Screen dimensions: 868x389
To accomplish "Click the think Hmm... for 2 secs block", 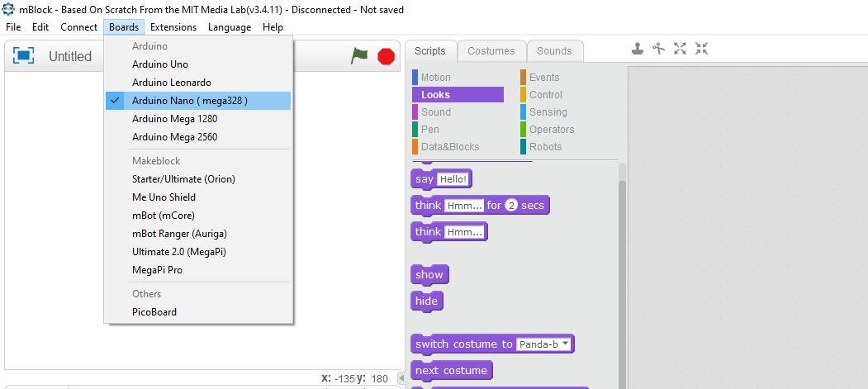I will point(480,206).
